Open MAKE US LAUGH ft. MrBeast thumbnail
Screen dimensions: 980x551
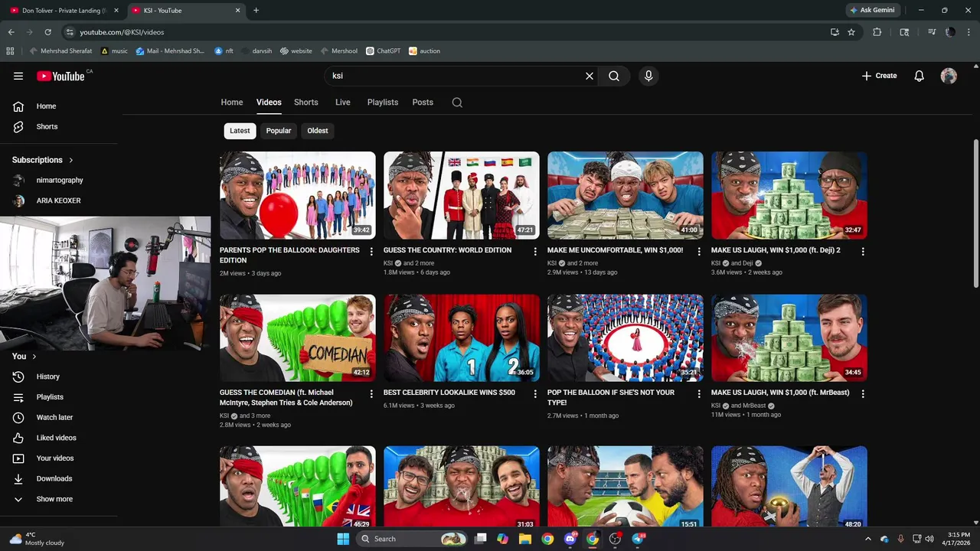point(789,337)
